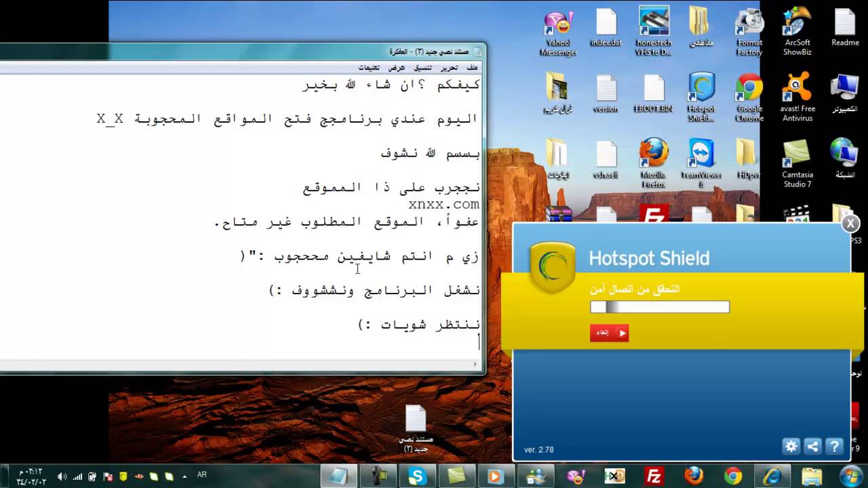Select the version file on desktop

606,94
